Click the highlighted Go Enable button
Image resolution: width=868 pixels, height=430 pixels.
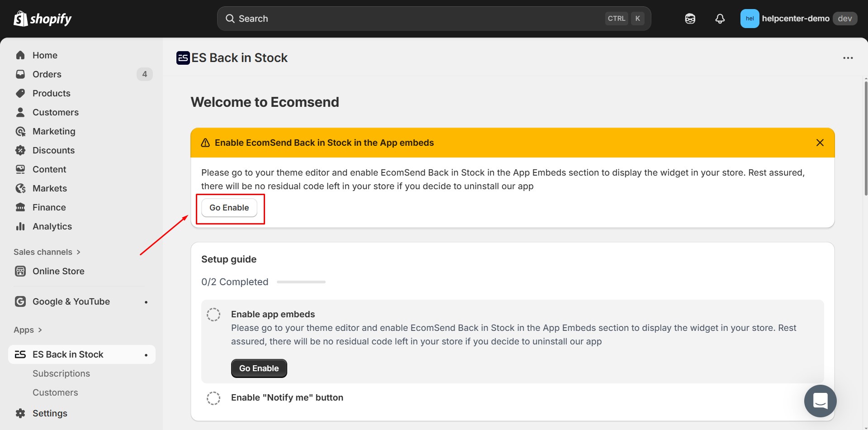point(229,207)
